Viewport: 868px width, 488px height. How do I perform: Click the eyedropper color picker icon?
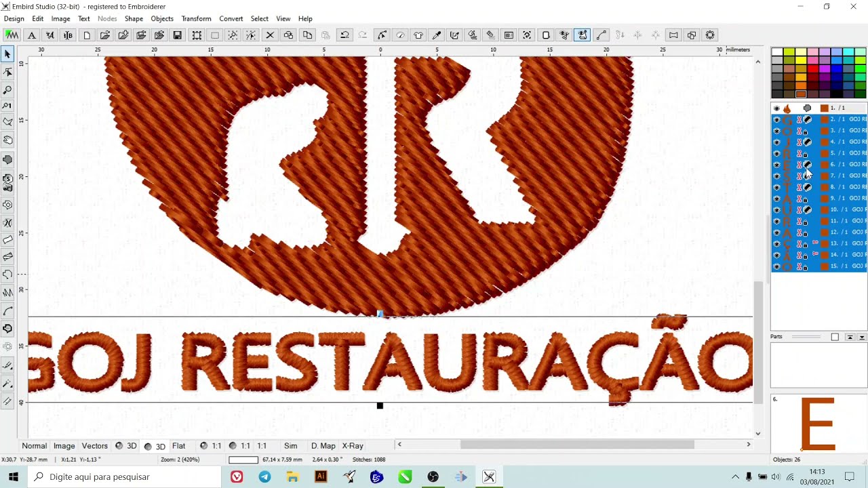pyautogui.click(x=437, y=35)
